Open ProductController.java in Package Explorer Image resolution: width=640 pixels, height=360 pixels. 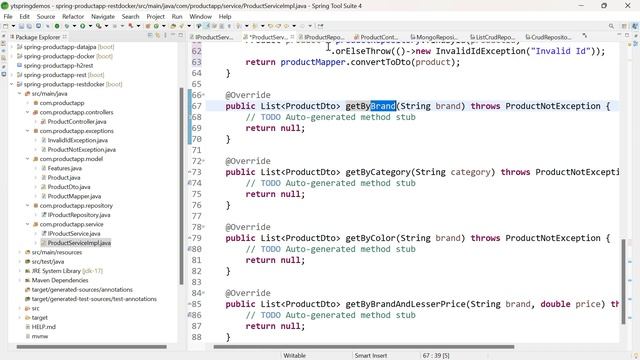(x=77, y=122)
